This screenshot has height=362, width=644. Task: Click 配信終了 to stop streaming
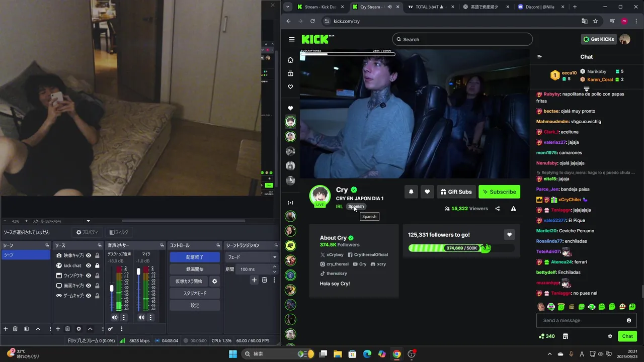pyautogui.click(x=195, y=257)
